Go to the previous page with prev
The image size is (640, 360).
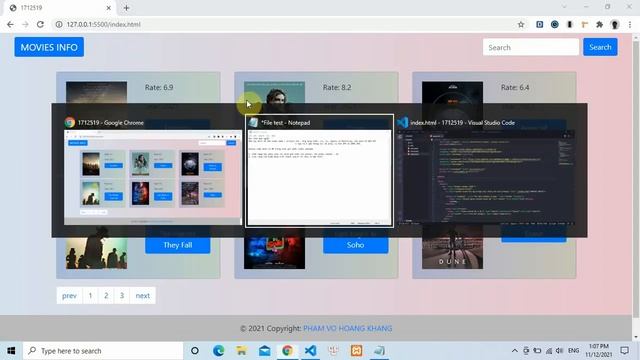[x=69, y=296]
